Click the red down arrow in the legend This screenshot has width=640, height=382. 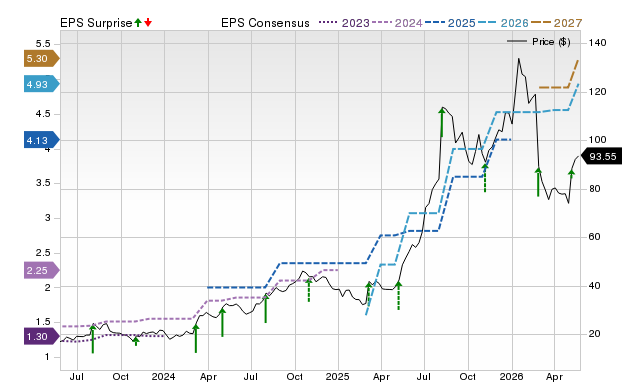pos(148,23)
